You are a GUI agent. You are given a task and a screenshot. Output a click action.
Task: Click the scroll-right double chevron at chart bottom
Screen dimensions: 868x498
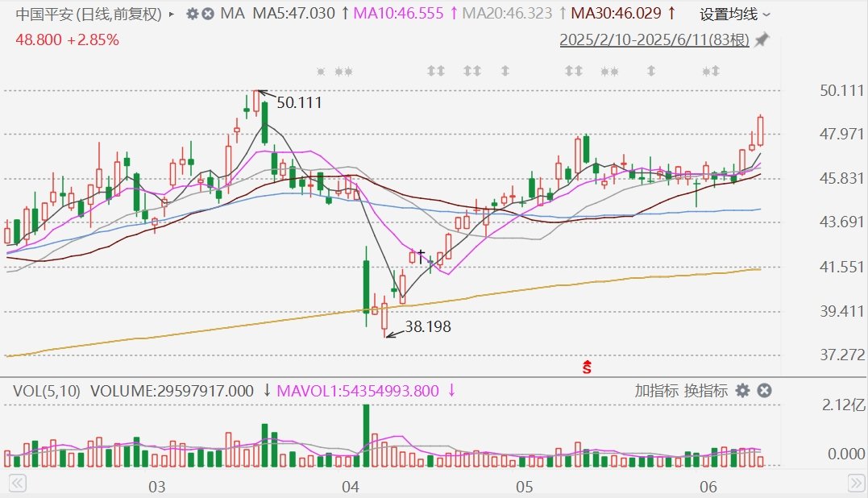tap(857, 483)
